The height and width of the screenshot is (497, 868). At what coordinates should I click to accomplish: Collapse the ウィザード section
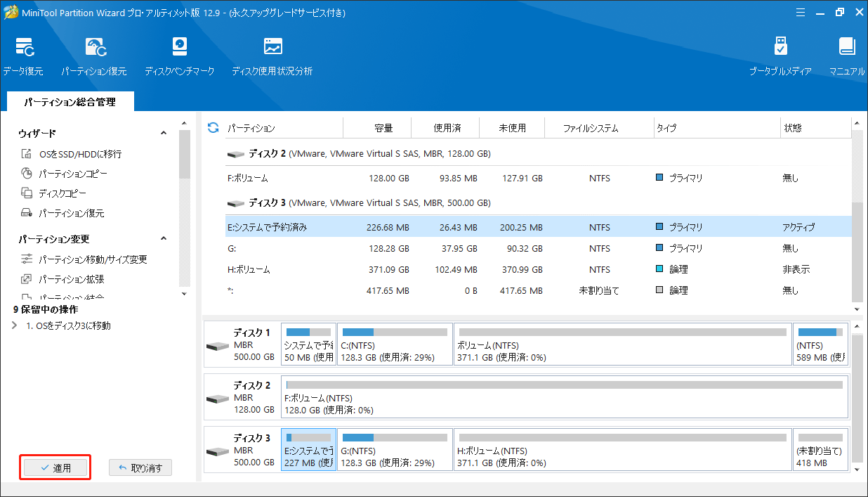tap(164, 134)
